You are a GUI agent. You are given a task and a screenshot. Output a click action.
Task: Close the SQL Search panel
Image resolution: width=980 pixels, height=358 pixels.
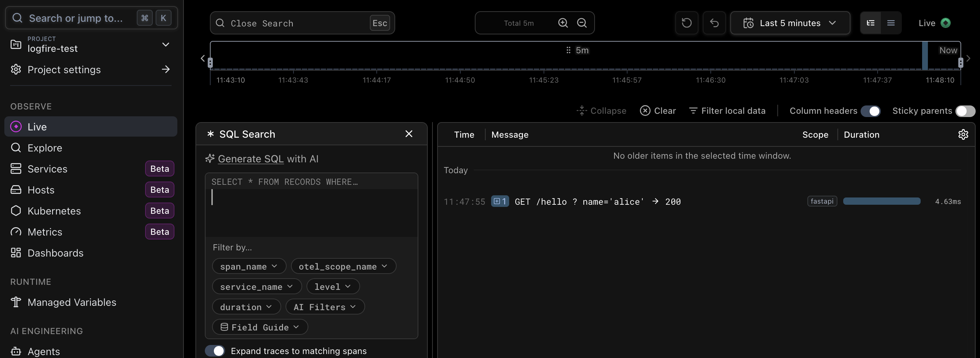pyautogui.click(x=409, y=134)
